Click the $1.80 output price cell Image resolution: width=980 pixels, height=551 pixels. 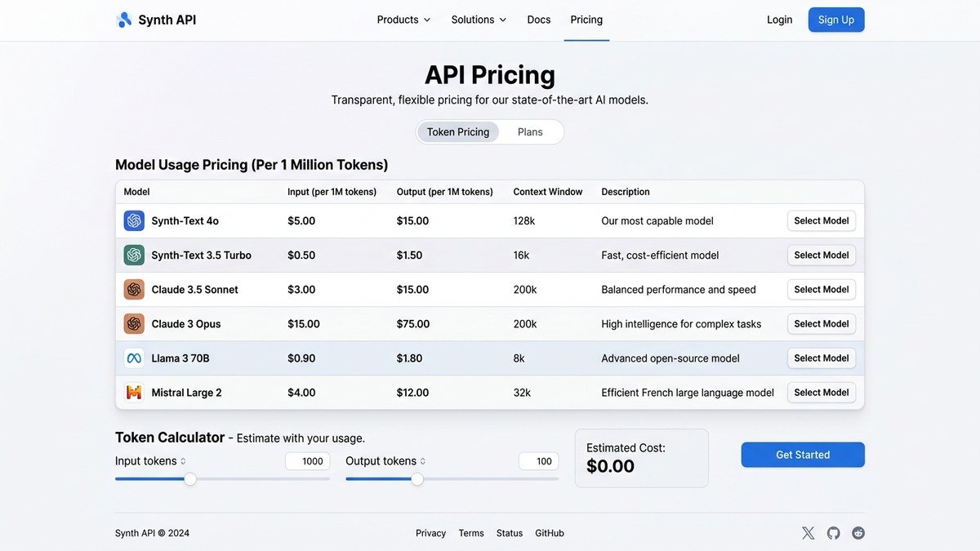pyautogui.click(x=410, y=358)
